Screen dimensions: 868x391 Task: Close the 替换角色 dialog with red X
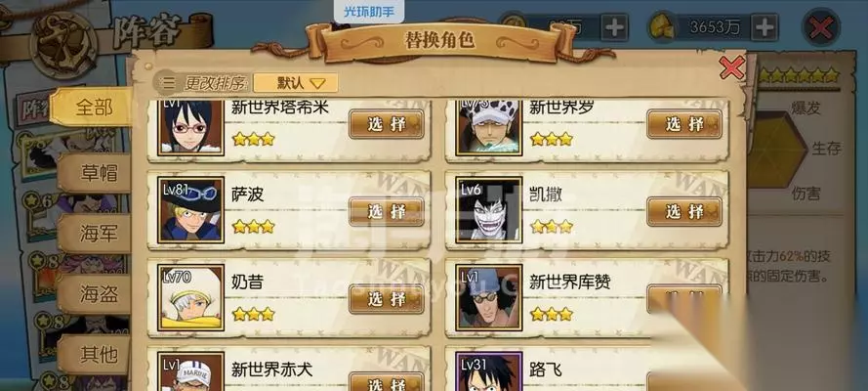click(x=732, y=67)
